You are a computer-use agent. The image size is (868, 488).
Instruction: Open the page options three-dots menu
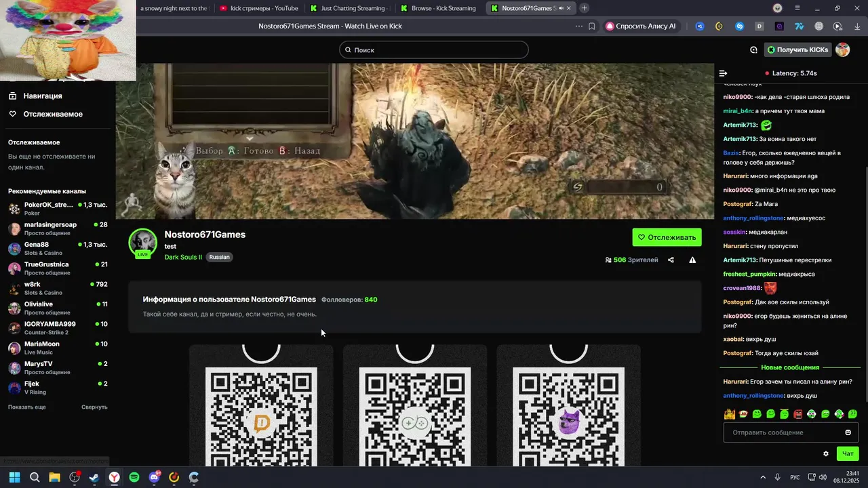[578, 26]
